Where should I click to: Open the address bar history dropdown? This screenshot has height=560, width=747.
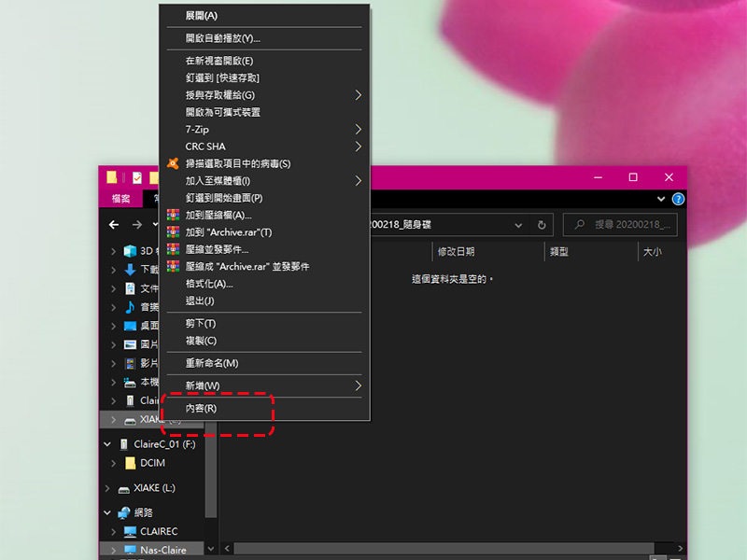[x=518, y=225]
